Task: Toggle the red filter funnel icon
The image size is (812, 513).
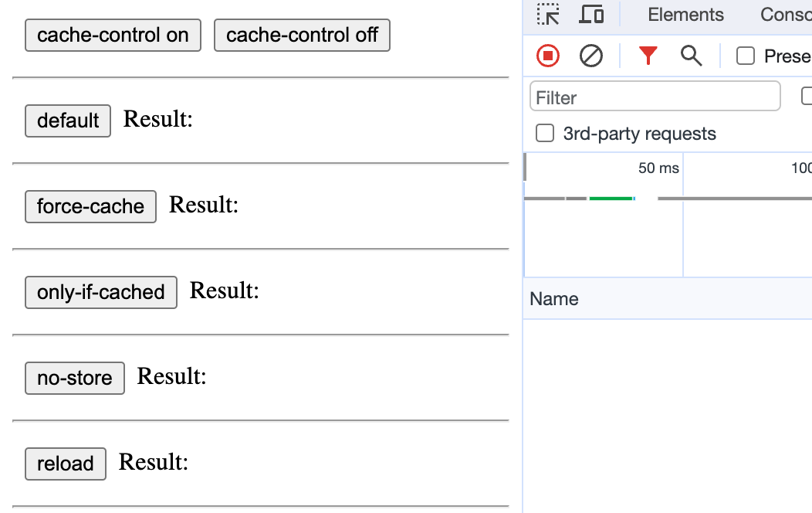Action: (x=648, y=56)
